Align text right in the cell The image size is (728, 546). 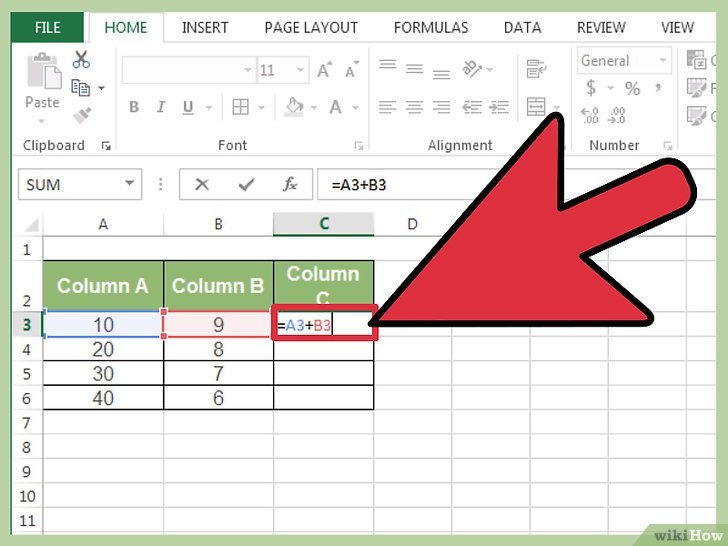pos(441,107)
